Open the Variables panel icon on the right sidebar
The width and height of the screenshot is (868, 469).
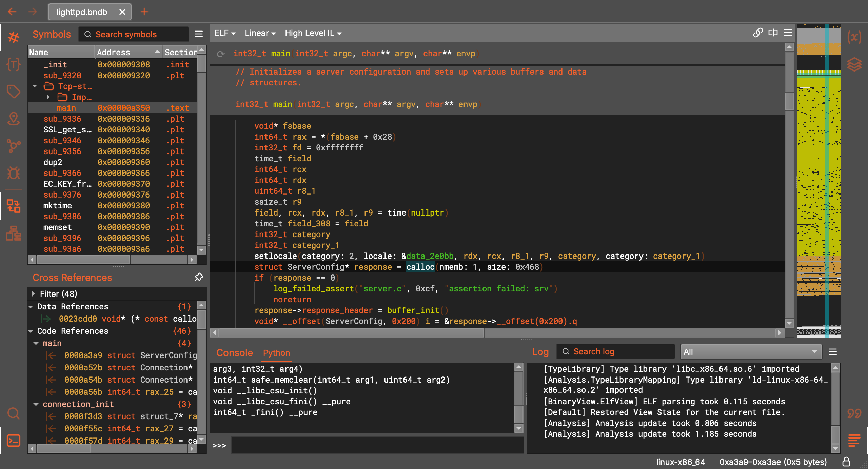pos(854,37)
